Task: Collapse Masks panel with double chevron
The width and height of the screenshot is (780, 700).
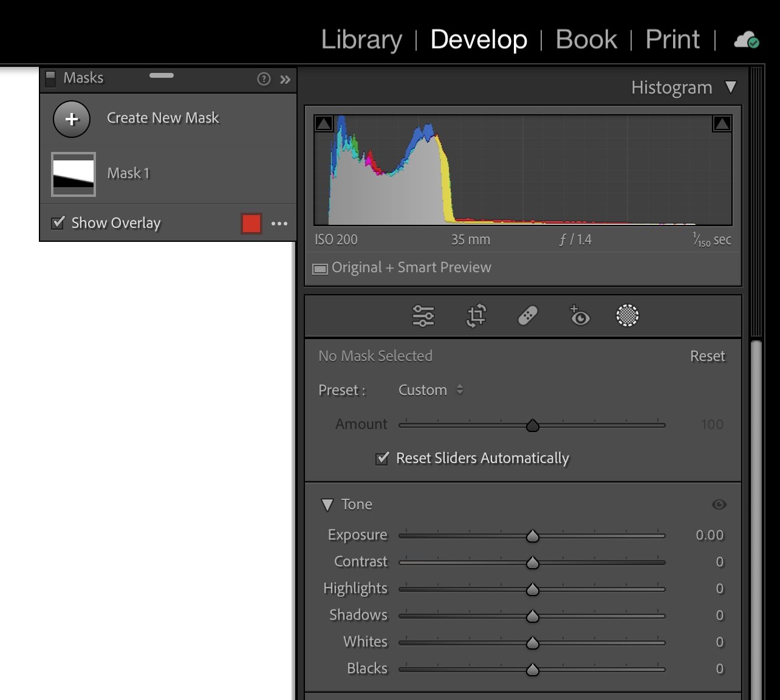Action: tap(285, 80)
